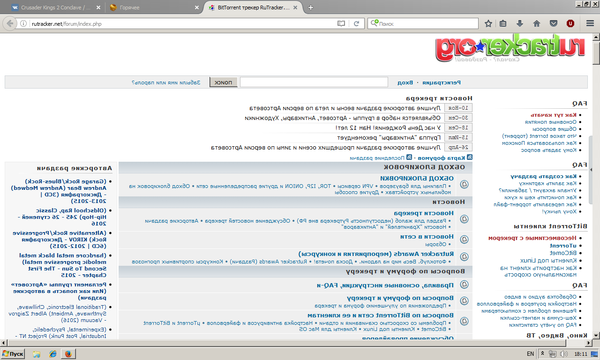Screen dimensions: 600x360
Task: Click the поиск button beside the search box
Action: 223,82
